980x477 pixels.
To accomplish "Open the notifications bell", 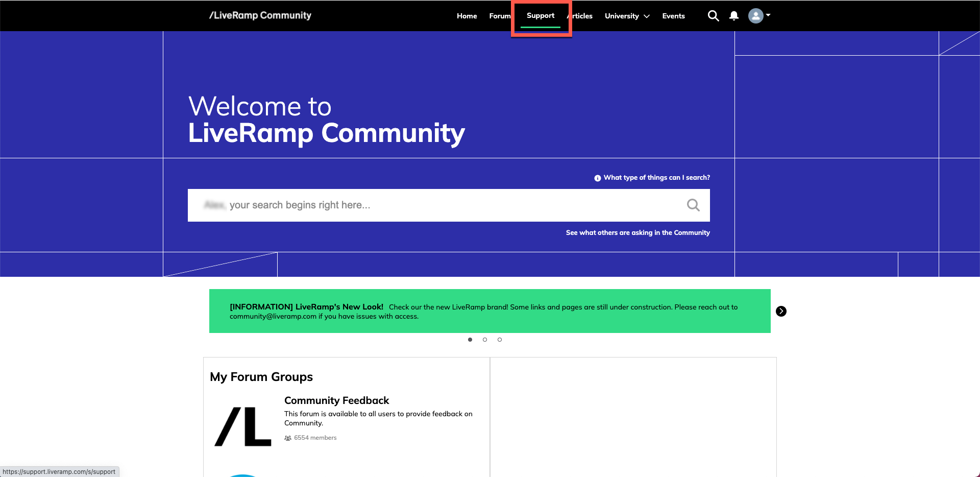I will click(734, 16).
